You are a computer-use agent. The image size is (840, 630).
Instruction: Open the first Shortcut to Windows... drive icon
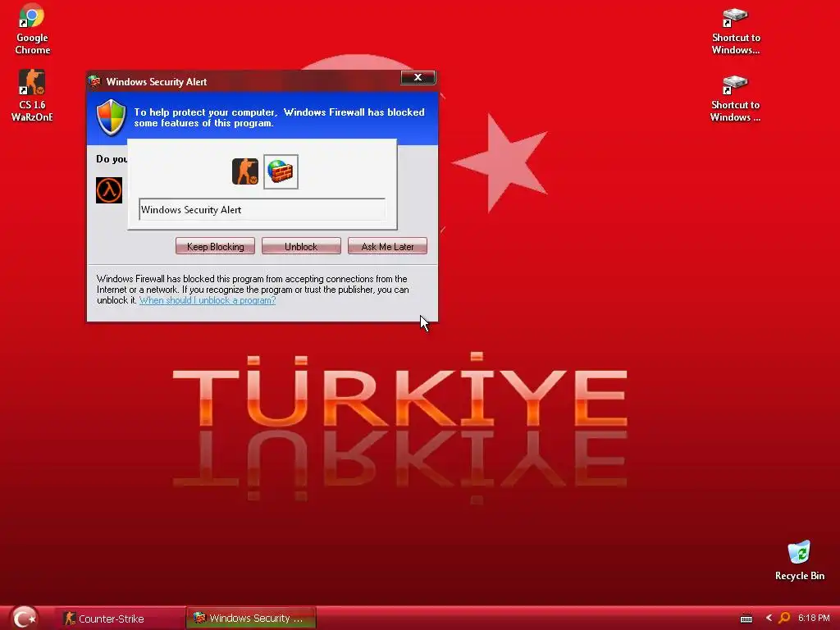coord(736,31)
